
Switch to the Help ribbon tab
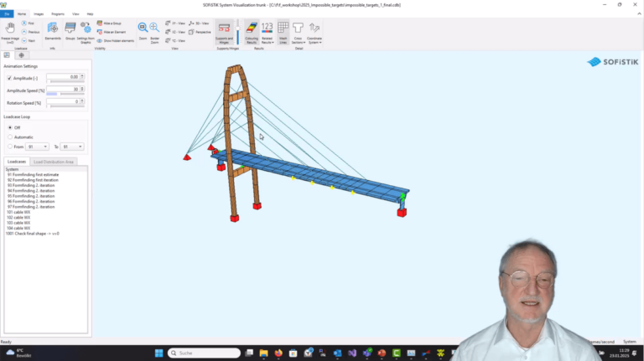90,14
